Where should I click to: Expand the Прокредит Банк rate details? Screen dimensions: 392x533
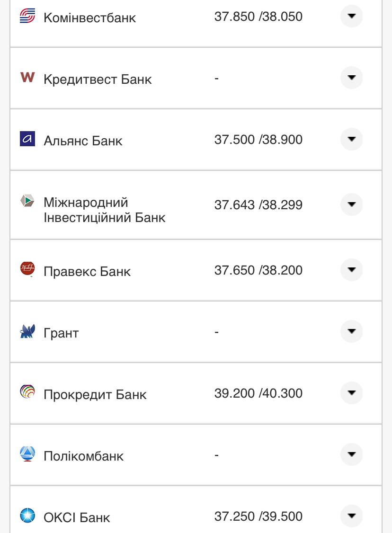click(x=351, y=393)
